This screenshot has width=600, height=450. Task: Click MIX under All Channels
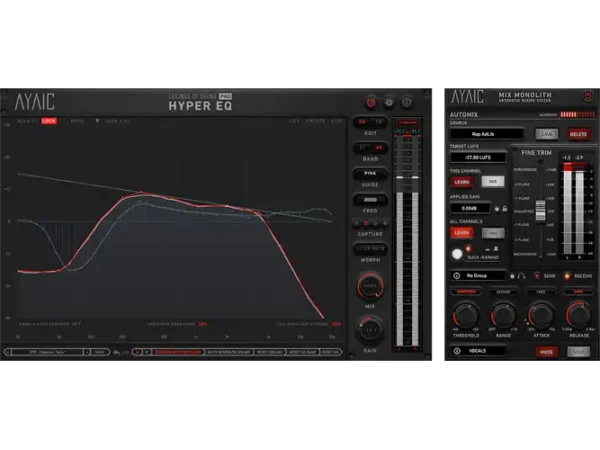click(493, 233)
